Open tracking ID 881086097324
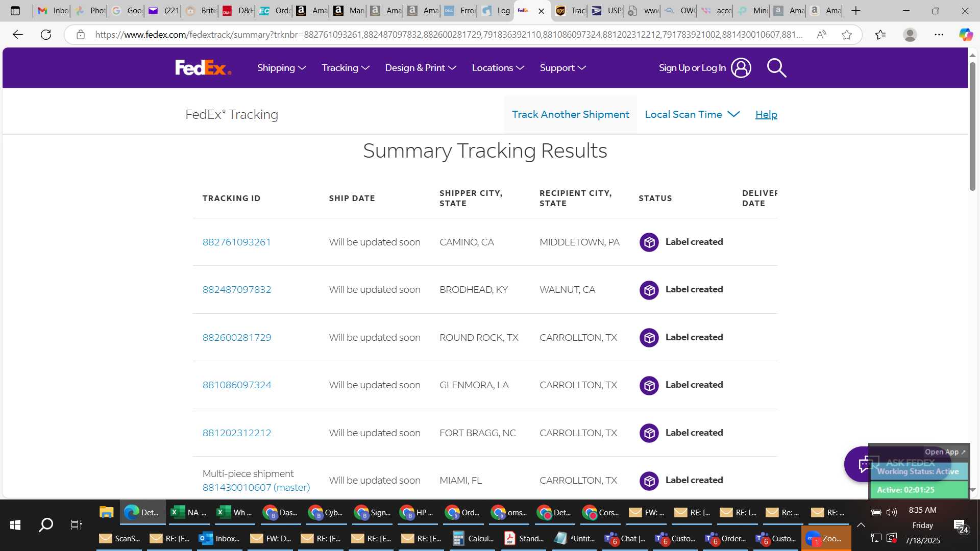Screen dimensions: 980x551 coord(237,385)
